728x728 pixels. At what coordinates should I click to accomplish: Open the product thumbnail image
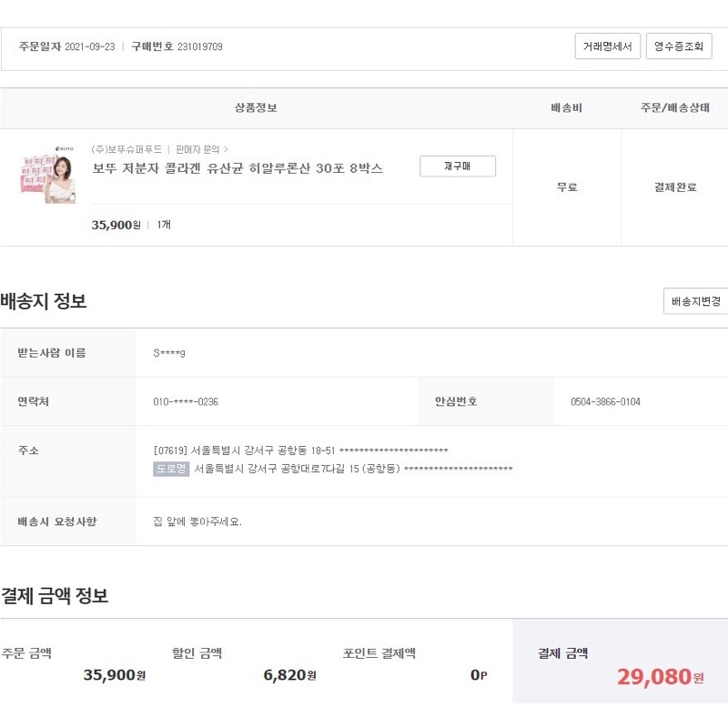tap(47, 177)
